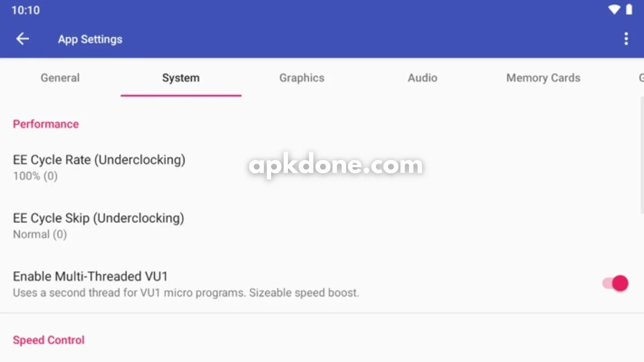Image resolution: width=644 pixels, height=362 pixels.
Task: Open the Audio tab
Action: pyautogui.click(x=423, y=78)
